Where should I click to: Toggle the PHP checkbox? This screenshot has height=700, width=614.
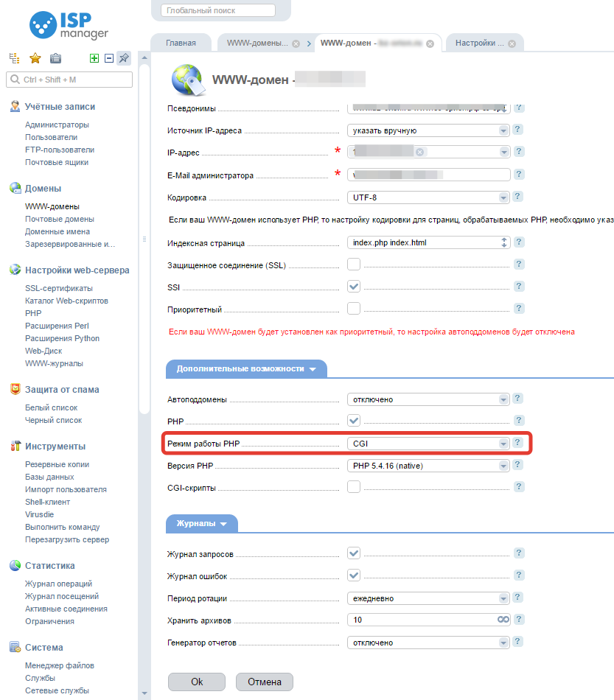354,421
